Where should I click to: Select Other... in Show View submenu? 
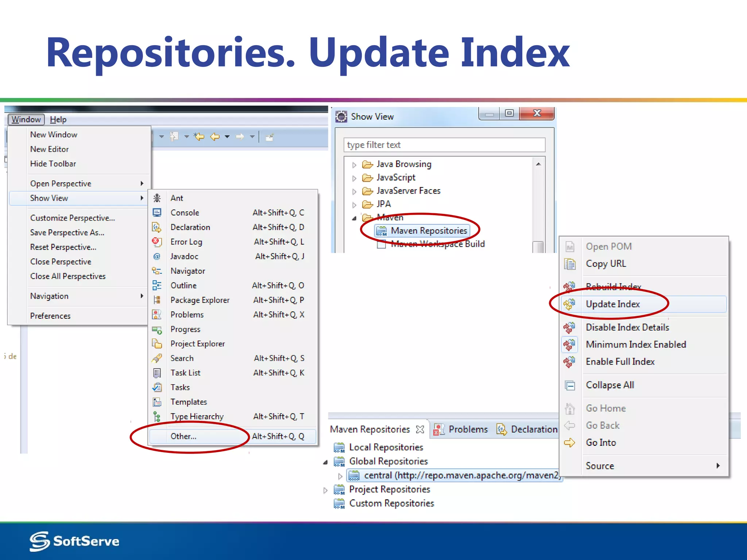click(233, 436)
